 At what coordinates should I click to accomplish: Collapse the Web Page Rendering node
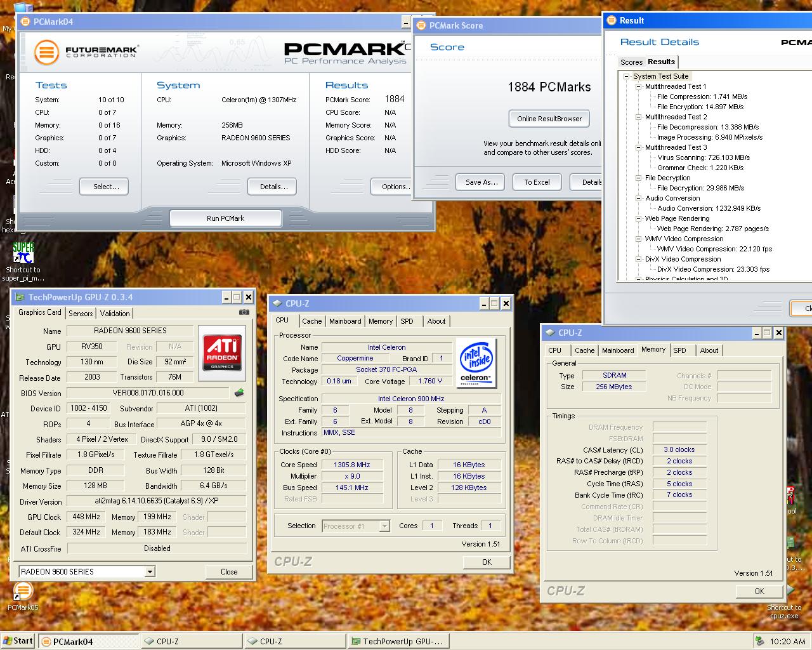pyautogui.click(x=639, y=218)
